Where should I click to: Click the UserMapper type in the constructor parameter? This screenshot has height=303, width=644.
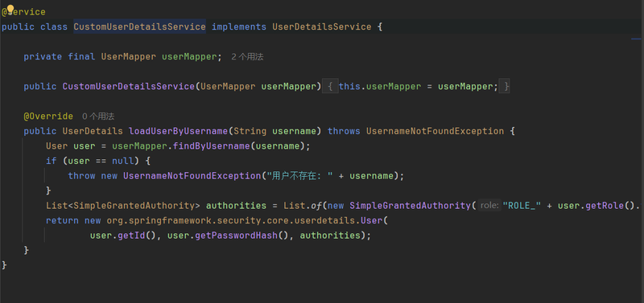(228, 87)
